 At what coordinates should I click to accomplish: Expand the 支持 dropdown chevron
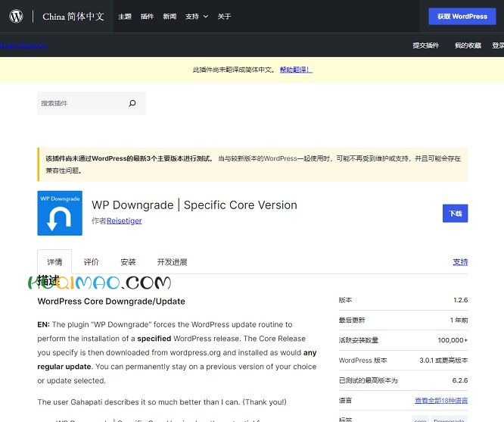[x=206, y=17]
